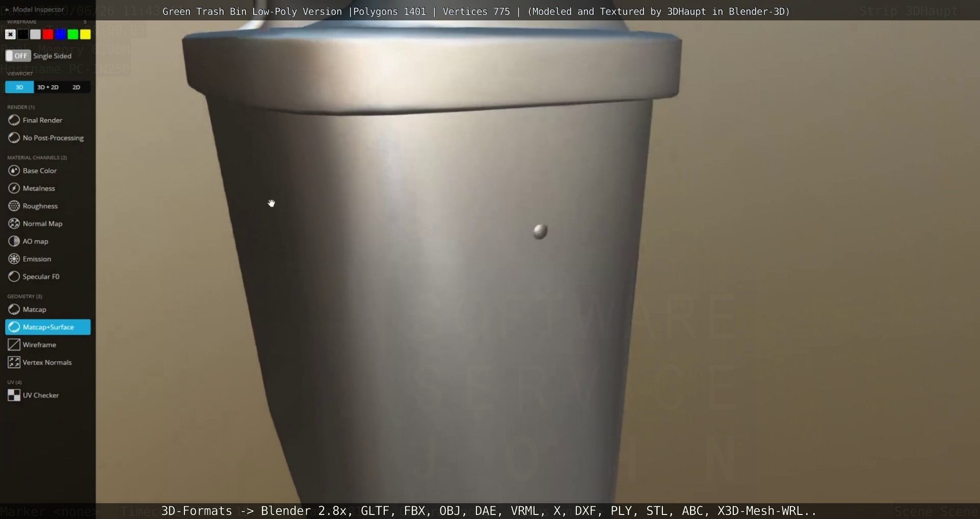Select Vertex Normals label
This screenshot has height=519, width=980.
coord(47,363)
